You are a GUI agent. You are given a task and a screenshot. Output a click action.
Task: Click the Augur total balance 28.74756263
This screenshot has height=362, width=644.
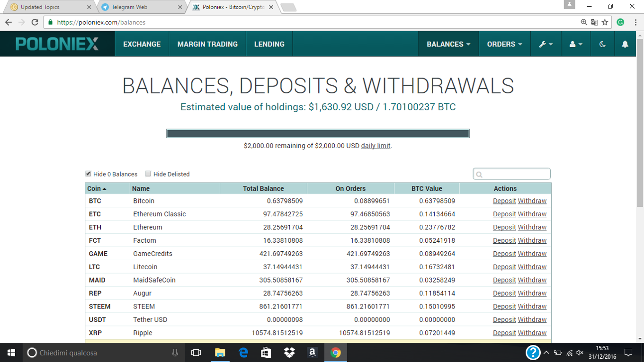pyautogui.click(x=283, y=293)
